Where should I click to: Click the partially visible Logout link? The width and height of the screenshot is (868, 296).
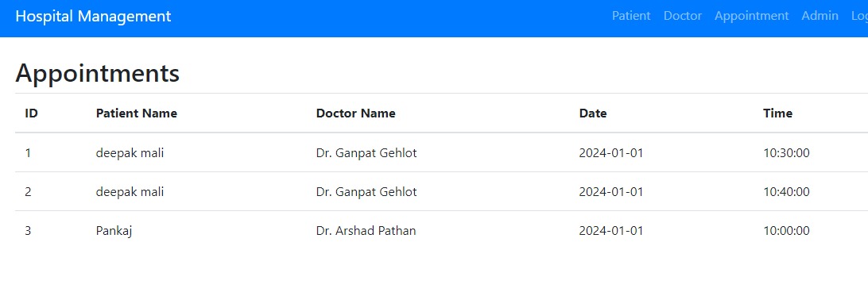point(860,16)
